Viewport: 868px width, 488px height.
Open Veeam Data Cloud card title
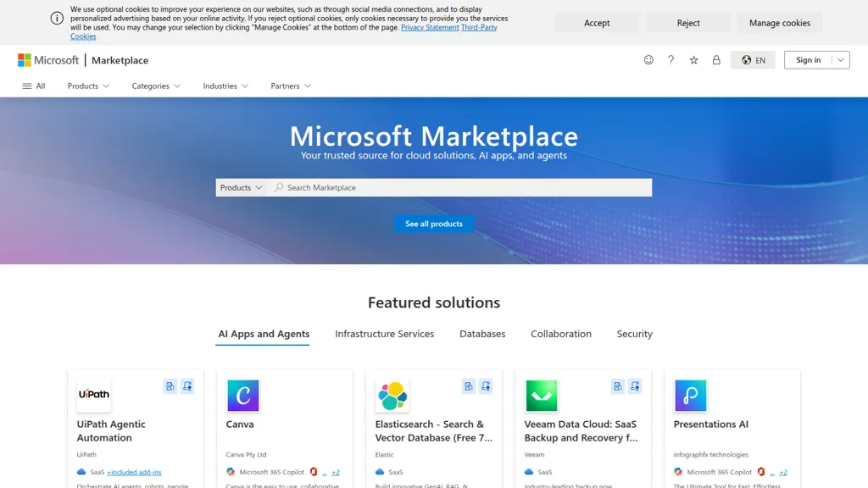coord(581,430)
